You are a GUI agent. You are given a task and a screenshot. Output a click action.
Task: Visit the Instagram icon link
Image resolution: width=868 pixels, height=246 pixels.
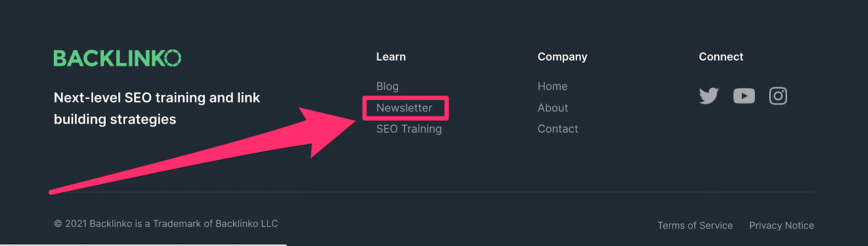coord(778,96)
